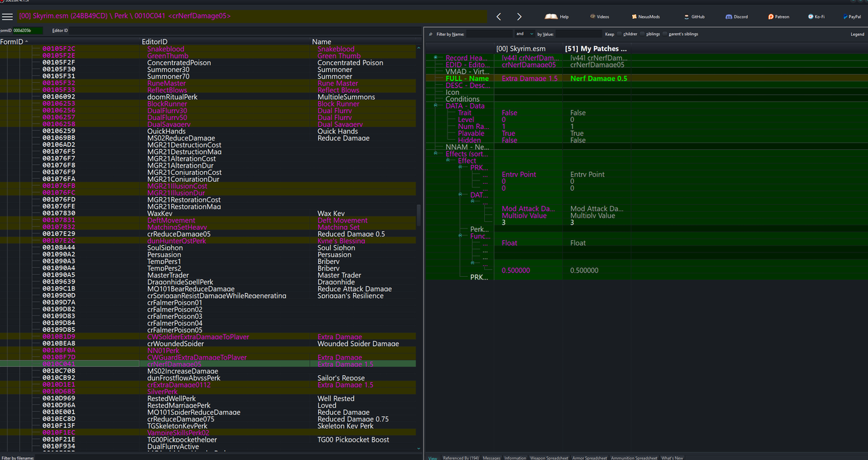This screenshot has height=460, width=868.
Task: Toggle the parent's siblings checkbox
Action: click(x=665, y=34)
